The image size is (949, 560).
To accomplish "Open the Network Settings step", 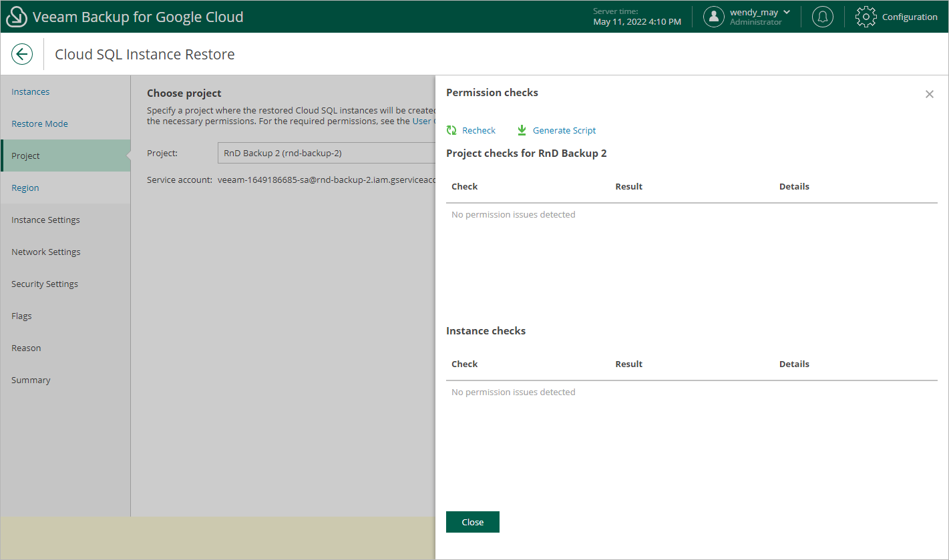I will [x=65, y=252].
